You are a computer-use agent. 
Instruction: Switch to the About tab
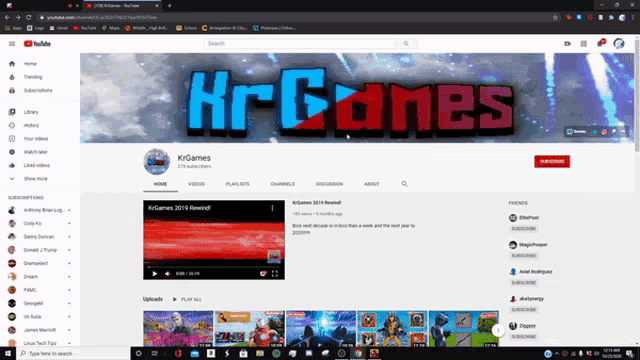click(372, 184)
